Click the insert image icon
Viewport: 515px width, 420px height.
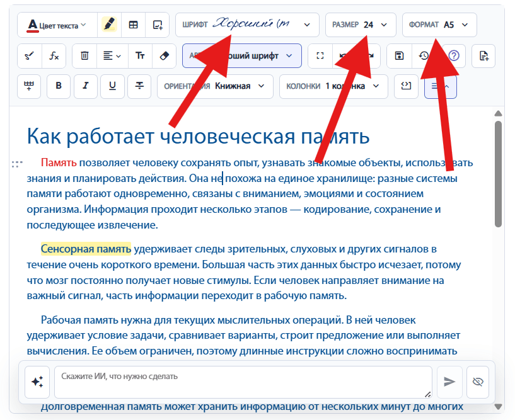158,25
